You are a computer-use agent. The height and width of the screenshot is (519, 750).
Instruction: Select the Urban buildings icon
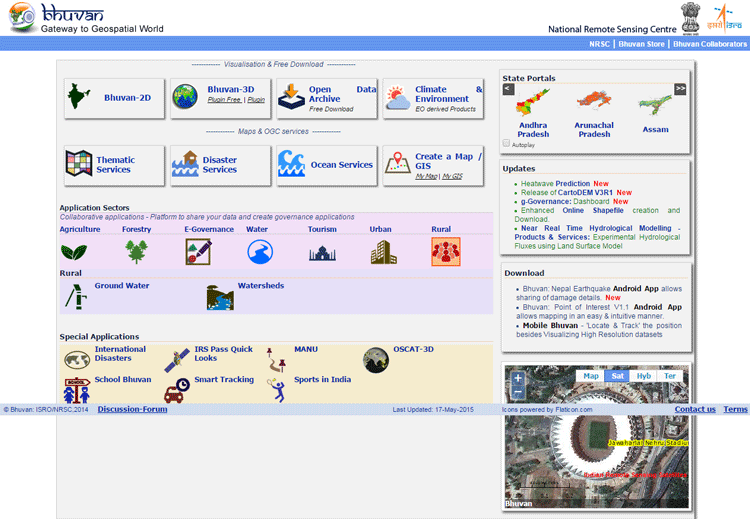coord(384,252)
